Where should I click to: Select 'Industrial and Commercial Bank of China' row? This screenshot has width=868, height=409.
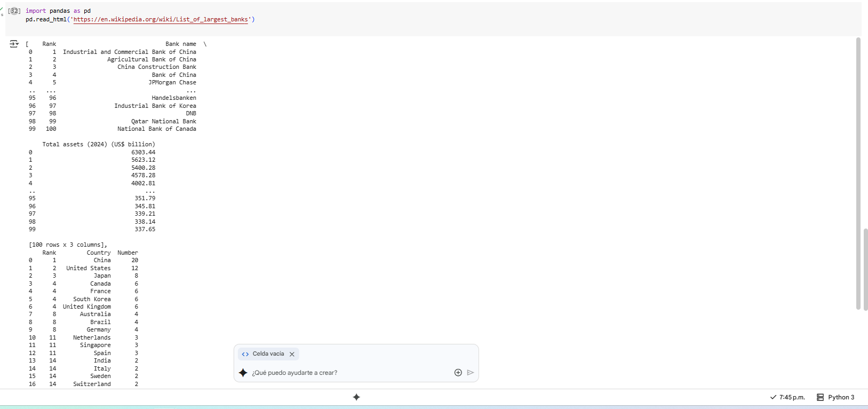click(130, 52)
